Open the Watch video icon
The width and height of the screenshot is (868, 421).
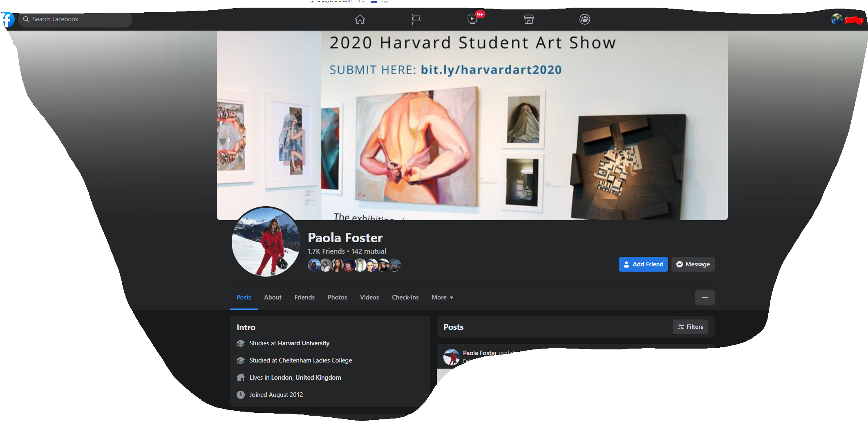pos(472,19)
